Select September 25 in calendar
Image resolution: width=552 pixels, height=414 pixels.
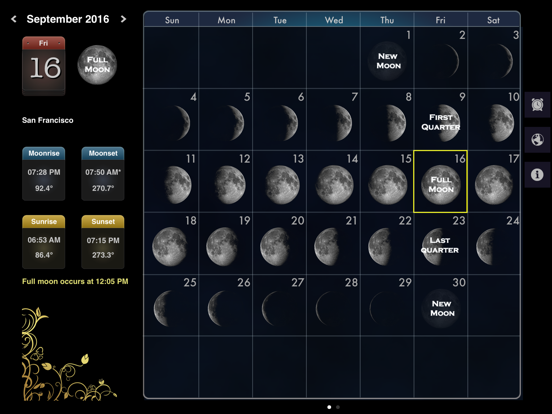[171, 305]
